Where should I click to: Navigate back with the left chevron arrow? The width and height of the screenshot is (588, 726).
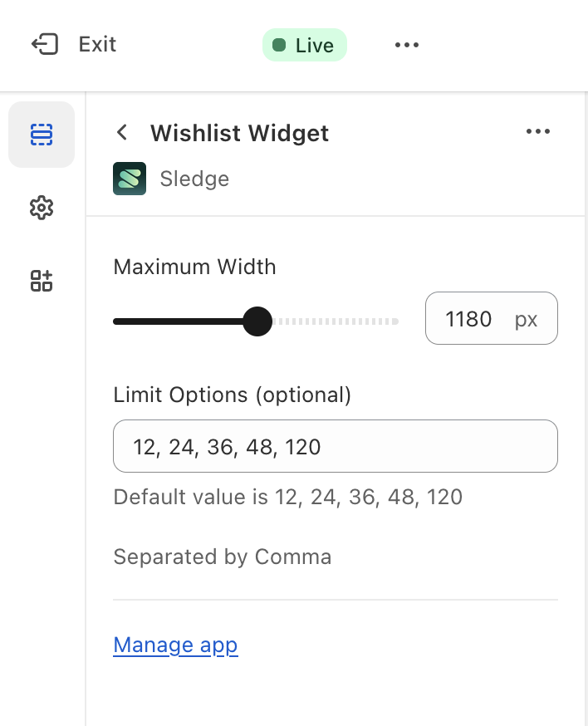122,132
